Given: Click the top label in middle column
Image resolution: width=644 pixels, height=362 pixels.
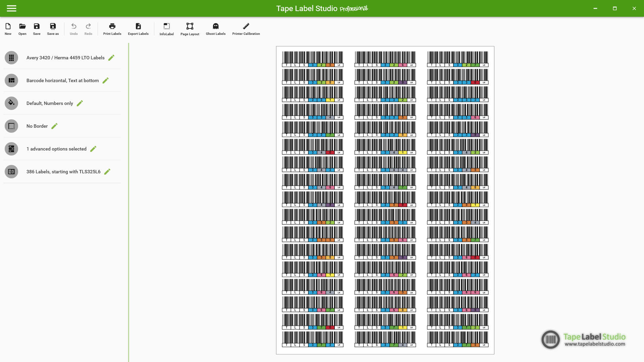Looking at the screenshot, I should 385,59.
